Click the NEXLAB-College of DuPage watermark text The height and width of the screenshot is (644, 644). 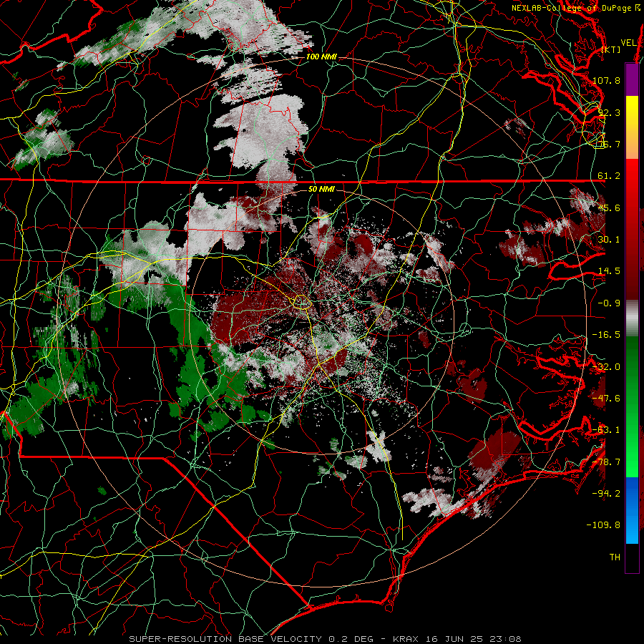571,8
